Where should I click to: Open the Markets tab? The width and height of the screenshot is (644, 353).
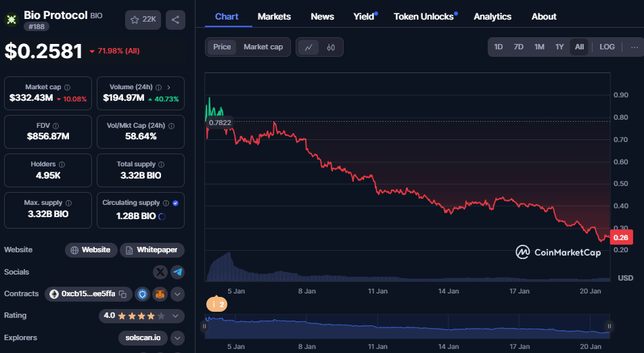[x=274, y=16]
